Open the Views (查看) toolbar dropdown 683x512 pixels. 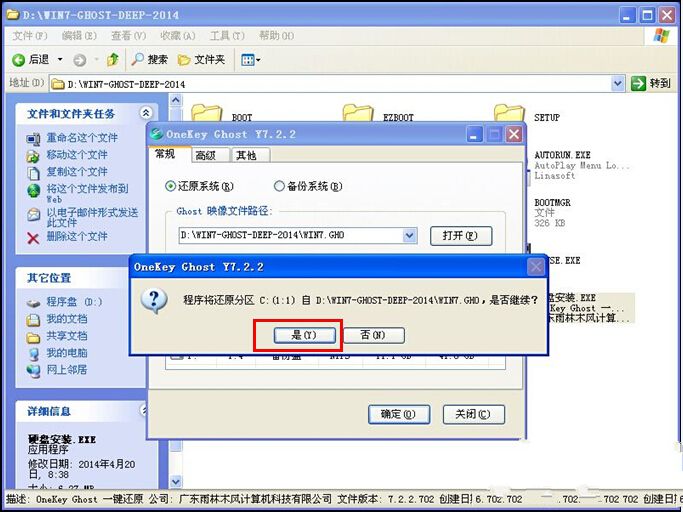[x=251, y=60]
